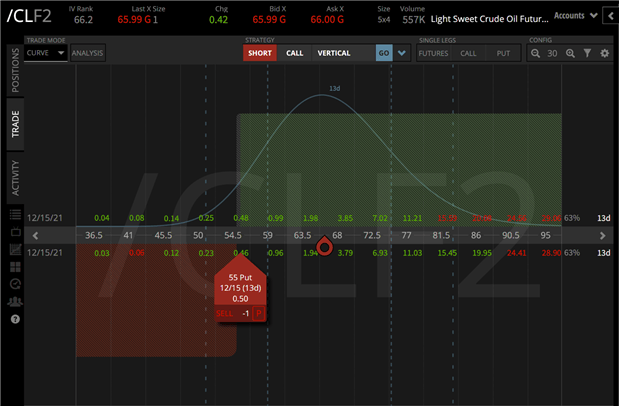Switch to the POSITIONS tab
The width and height of the screenshot is (619, 406).
pyautogui.click(x=15, y=70)
